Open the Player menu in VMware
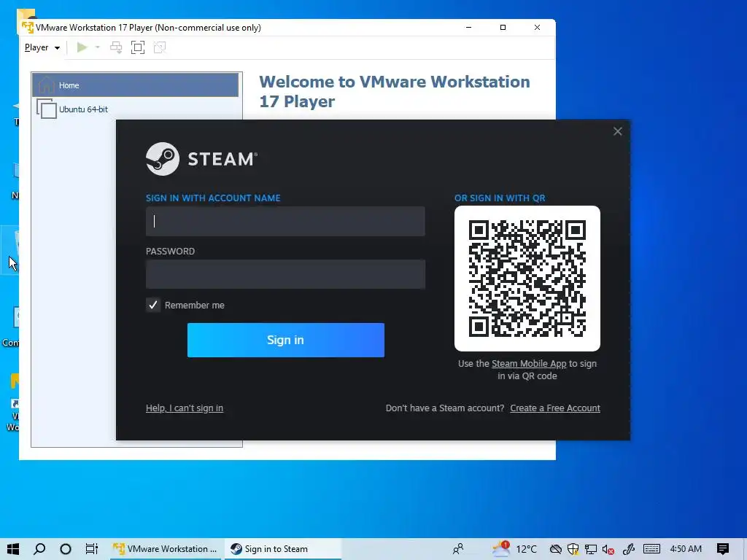This screenshot has height=560, width=747. point(42,47)
